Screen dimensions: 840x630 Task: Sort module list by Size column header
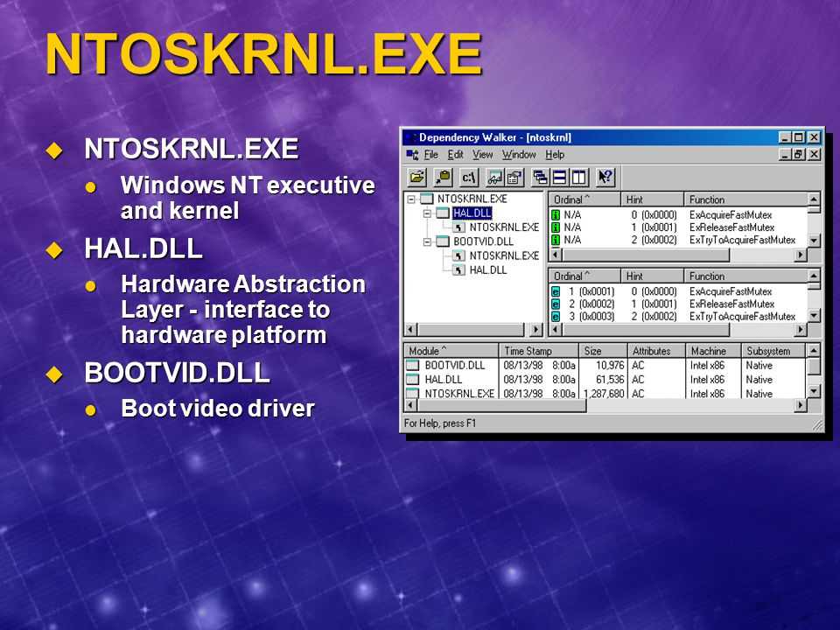(x=603, y=352)
